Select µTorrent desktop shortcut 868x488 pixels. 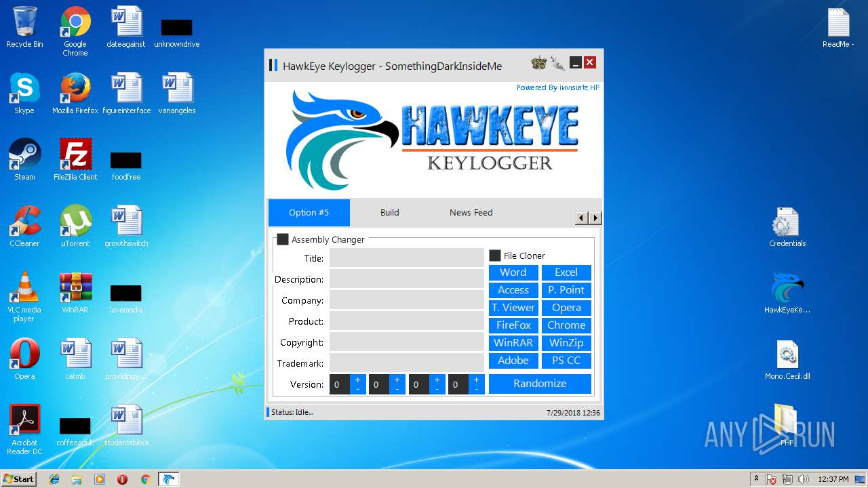[75, 226]
